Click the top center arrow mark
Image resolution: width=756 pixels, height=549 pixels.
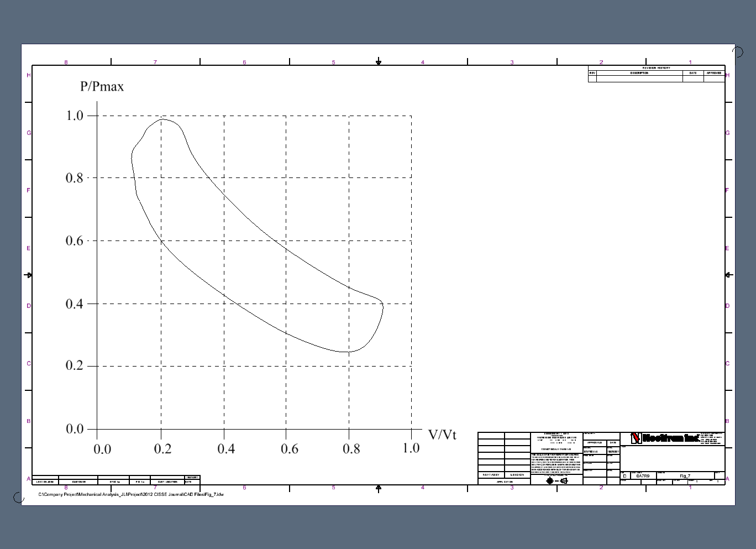click(x=379, y=61)
